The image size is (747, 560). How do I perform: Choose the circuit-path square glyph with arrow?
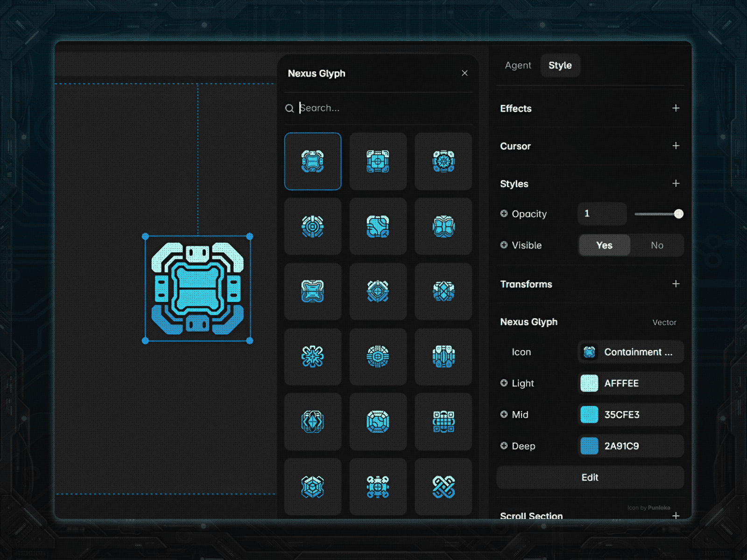(x=378, y=226)
